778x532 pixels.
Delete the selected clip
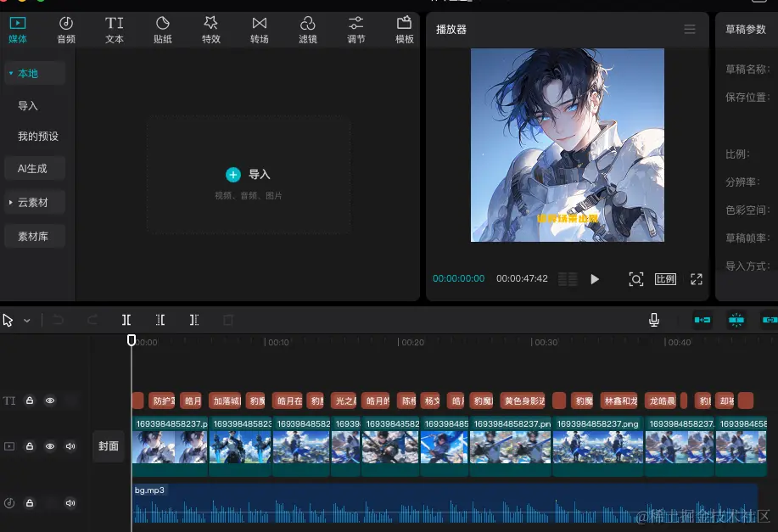[x=227, y=320]
